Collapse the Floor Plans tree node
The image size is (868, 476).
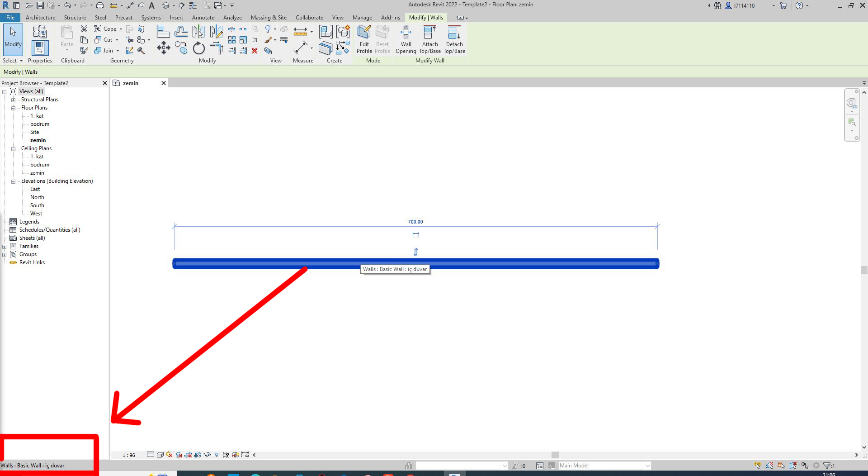[13, 108]
